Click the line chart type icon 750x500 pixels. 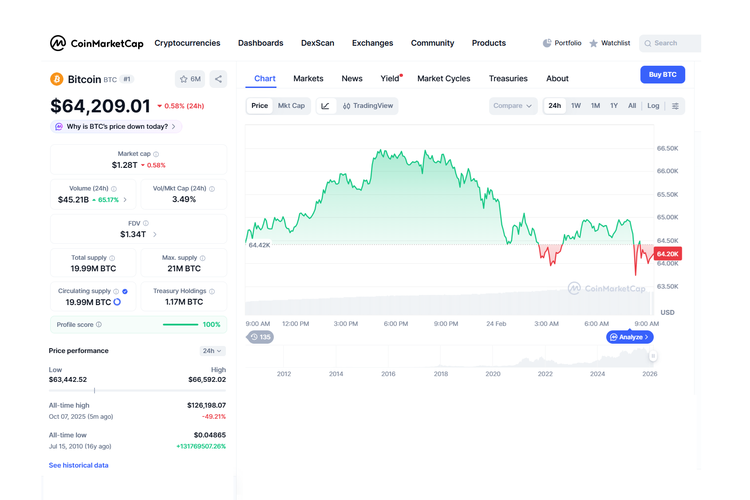(325, 106)
